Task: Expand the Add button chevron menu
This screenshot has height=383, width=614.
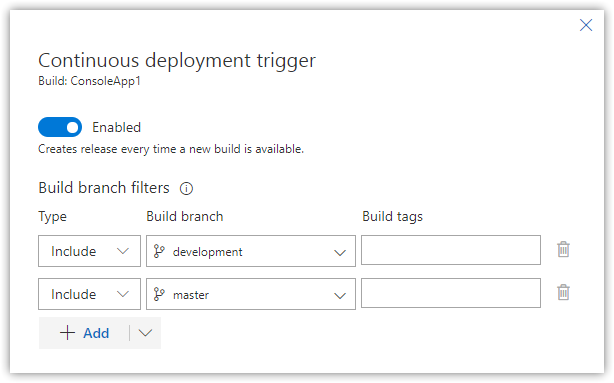Action: [x=145, y=333]
